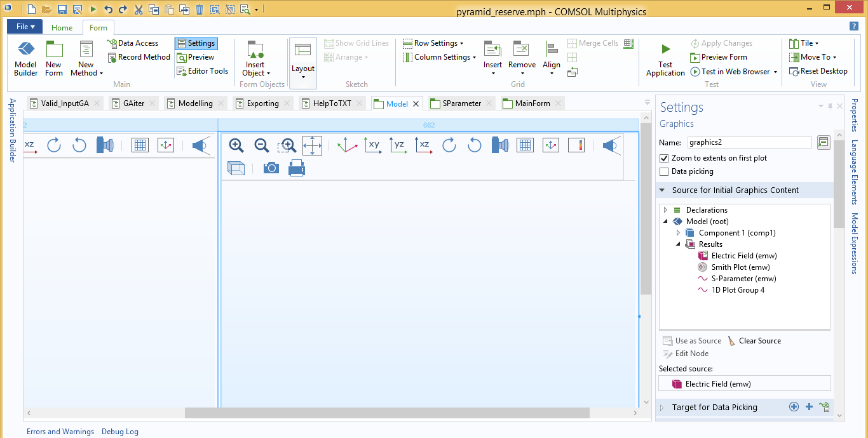This screenshot has height=438, width=868.
Task: Expand Target for Data Picking section
Action: pyautogui.click(x=661, y=408)
